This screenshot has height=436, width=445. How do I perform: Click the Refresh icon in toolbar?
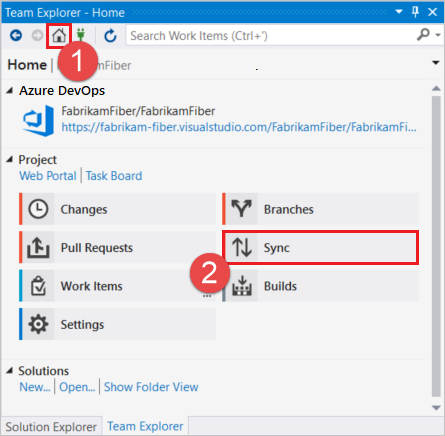coord(110,36)
